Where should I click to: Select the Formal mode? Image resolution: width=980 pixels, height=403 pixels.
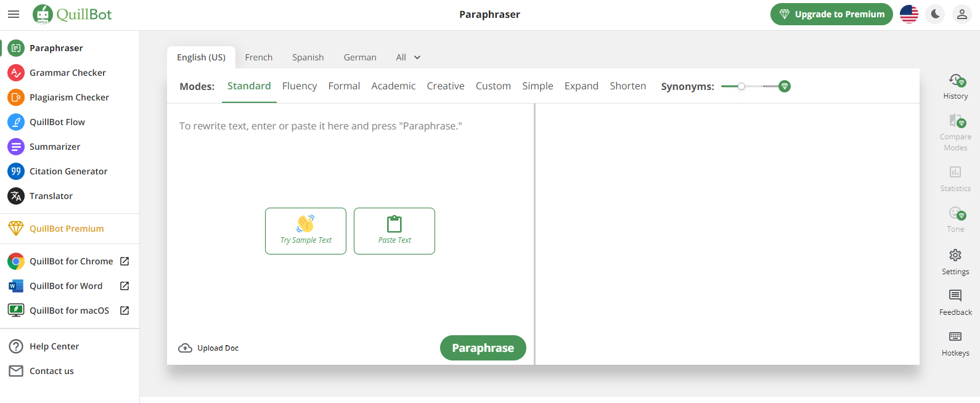coord(344,86)
